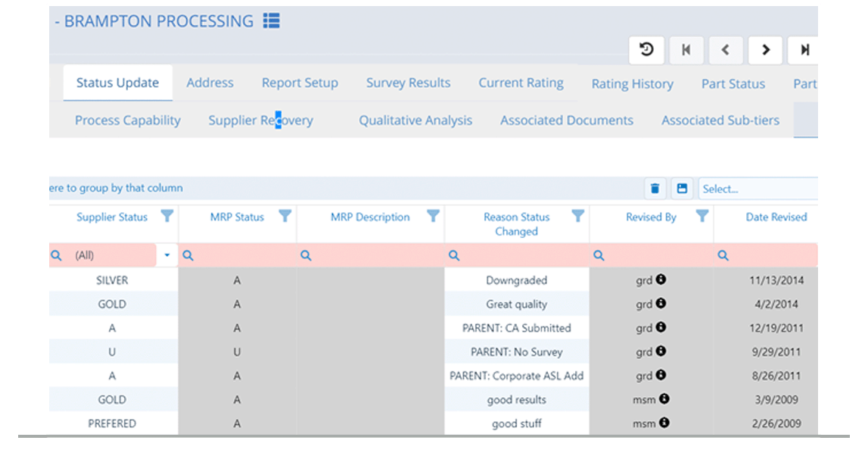Switch to the Survey Results tab
Screen dimensions: 868x456
tap(408, 83)
